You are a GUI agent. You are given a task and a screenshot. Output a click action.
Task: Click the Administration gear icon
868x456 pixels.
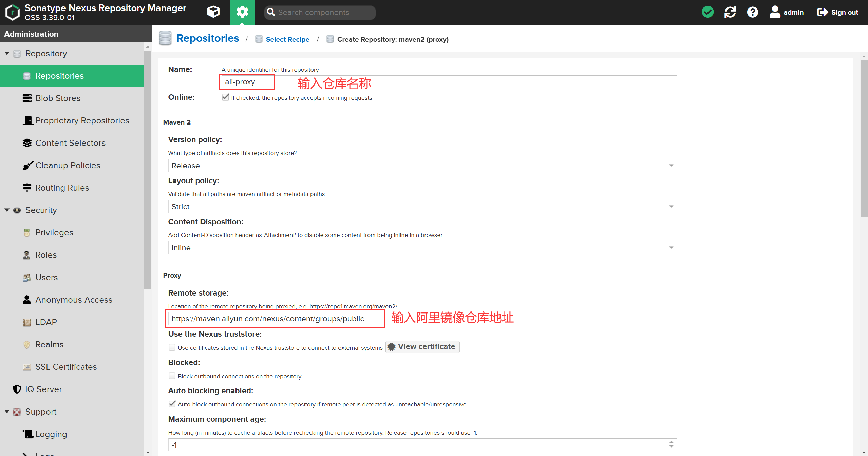[x=242, y=12]
